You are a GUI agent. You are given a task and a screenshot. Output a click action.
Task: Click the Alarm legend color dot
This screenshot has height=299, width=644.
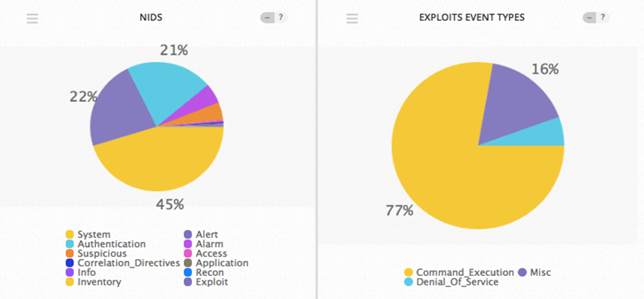187,244
